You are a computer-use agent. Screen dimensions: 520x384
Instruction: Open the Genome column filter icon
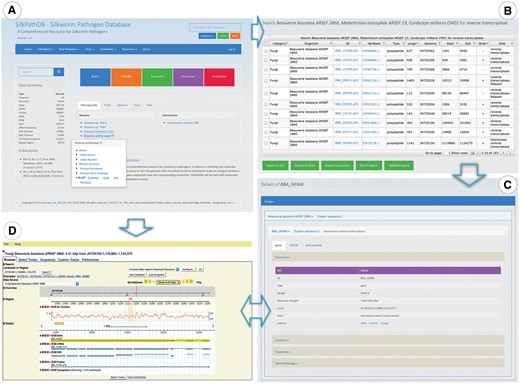[x=439, y=44]
